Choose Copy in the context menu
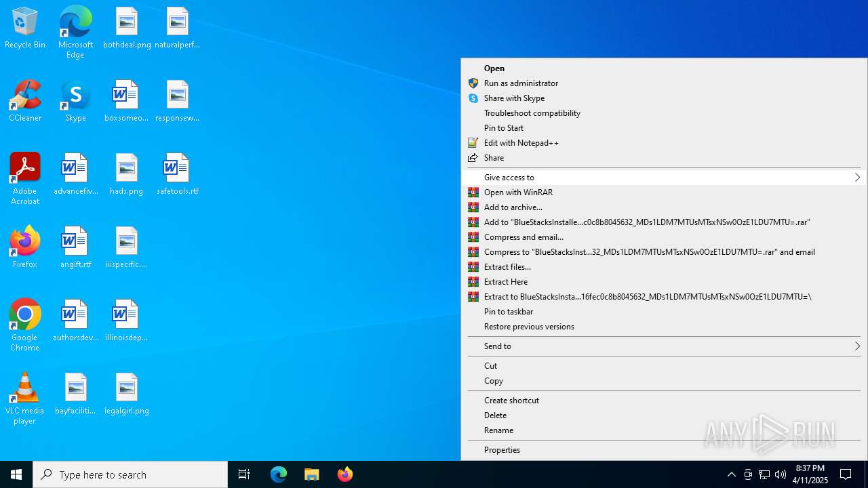The width and height of the screenshot is (868, 488). pos(664,381)
